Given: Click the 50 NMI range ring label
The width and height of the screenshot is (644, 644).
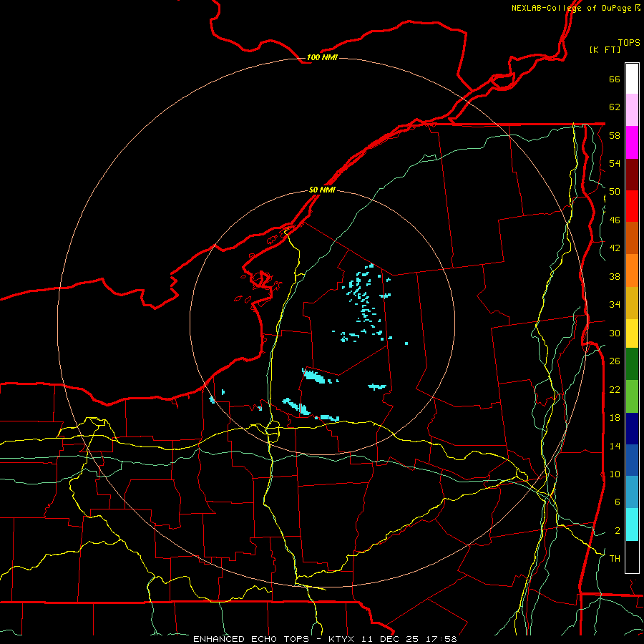Looking at the screenshot, I should coord(322,190).
